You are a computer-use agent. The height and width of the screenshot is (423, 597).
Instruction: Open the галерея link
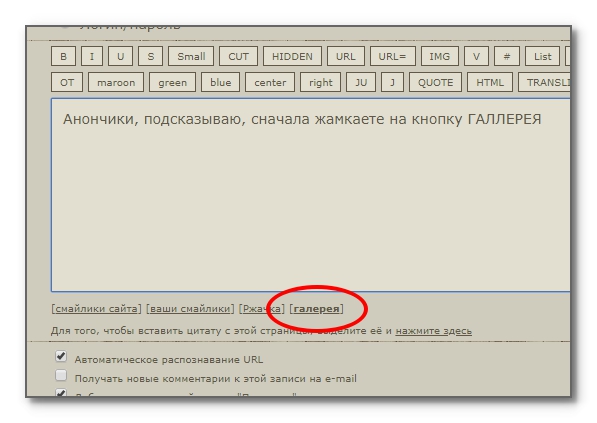(316, 308)
